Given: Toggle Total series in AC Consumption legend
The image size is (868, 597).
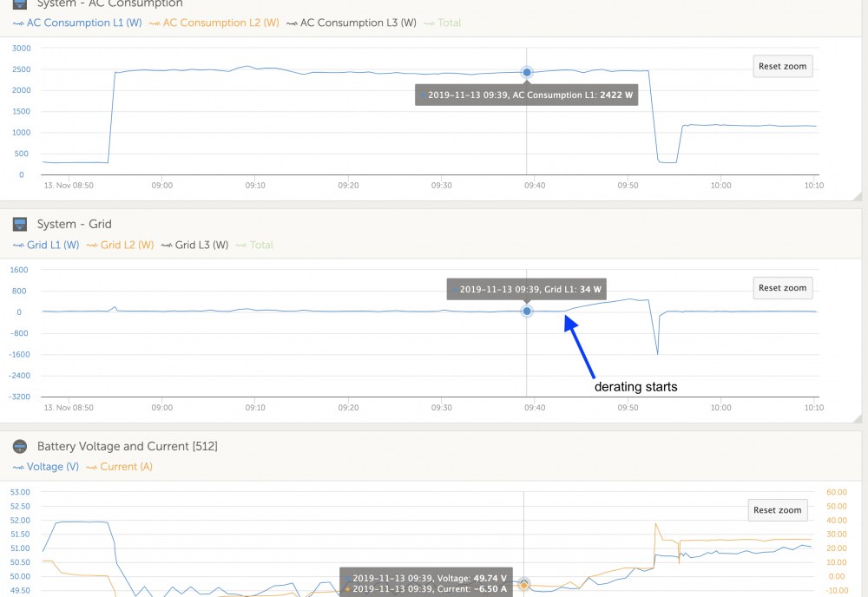Looking at the screenshot, I should (x=443, y=23).
